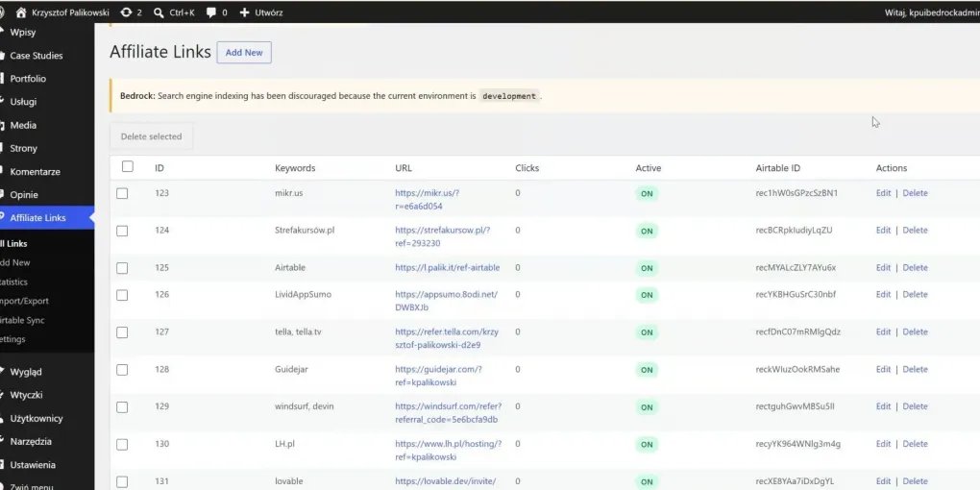Tick the select-all checkbox in the table header

(128, 166)
